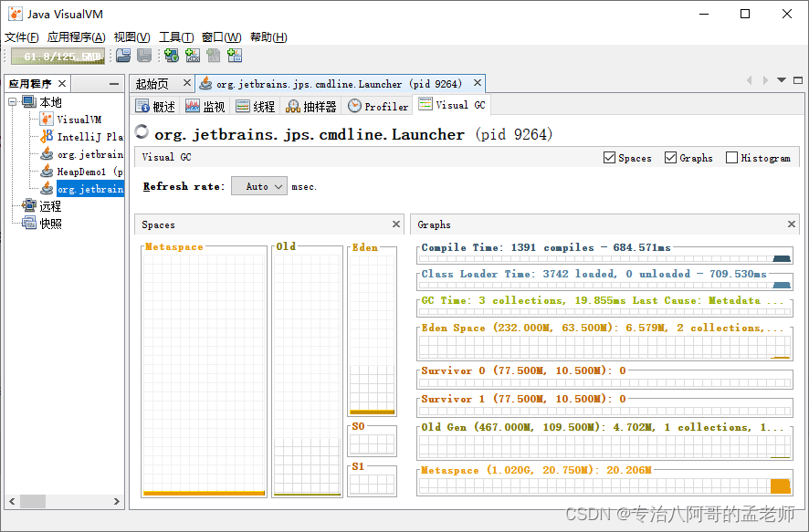Image resolution: width=809 pixels, height=532 pixels.
Task: Select VisualVM in applications tree
Action: 79,120
